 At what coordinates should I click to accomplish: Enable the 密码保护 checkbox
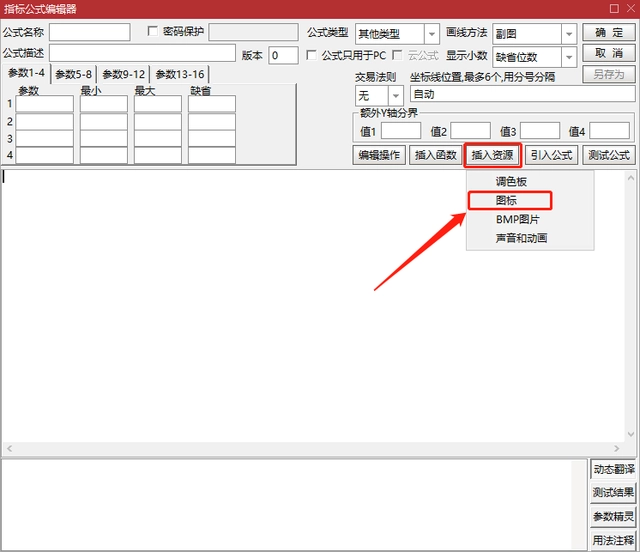pyautogui.click(x=153, y=31)
